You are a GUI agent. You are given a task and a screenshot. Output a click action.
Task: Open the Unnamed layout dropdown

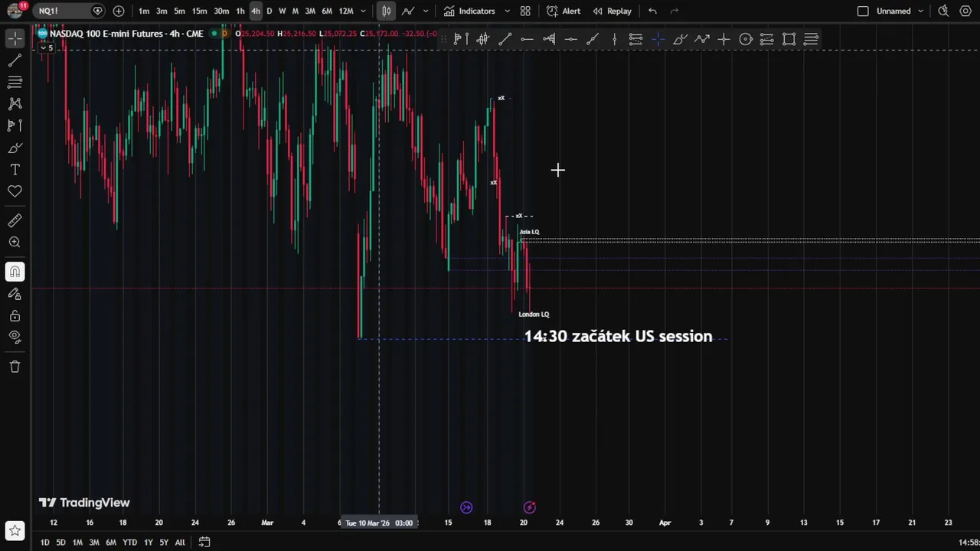point(920,11)
